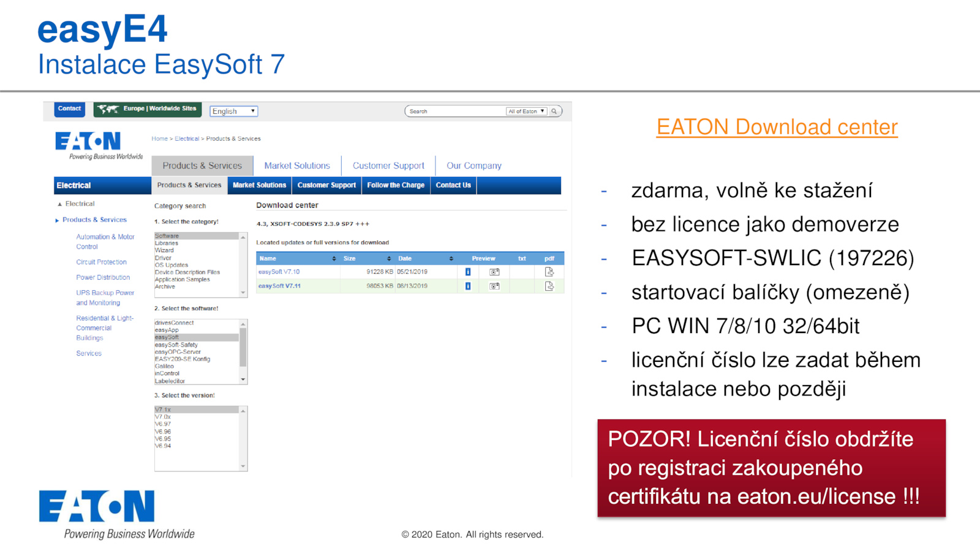Select easySoft-Safety in software list
The height and width of the screenshot is (551, 980).
[x=176, y=345]
